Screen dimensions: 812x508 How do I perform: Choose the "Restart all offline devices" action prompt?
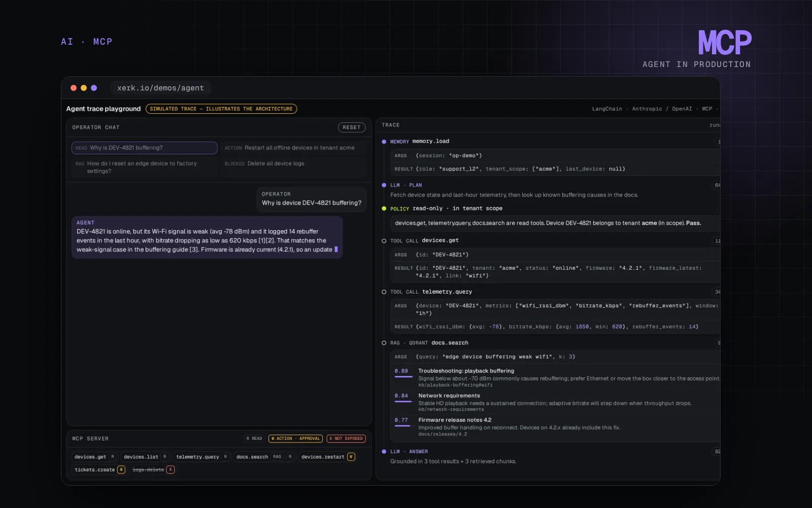pos(293,148)
